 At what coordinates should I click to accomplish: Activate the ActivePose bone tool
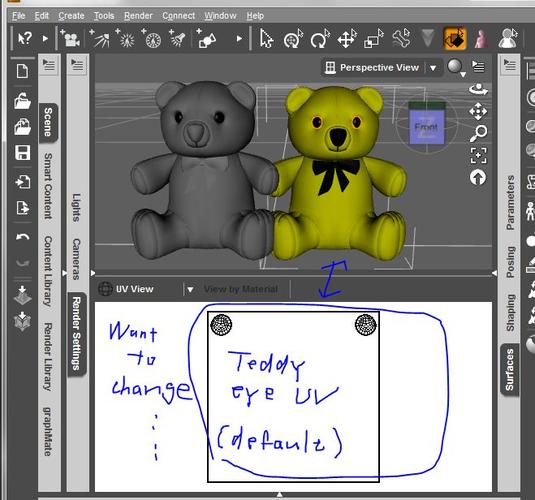point(401,39)
